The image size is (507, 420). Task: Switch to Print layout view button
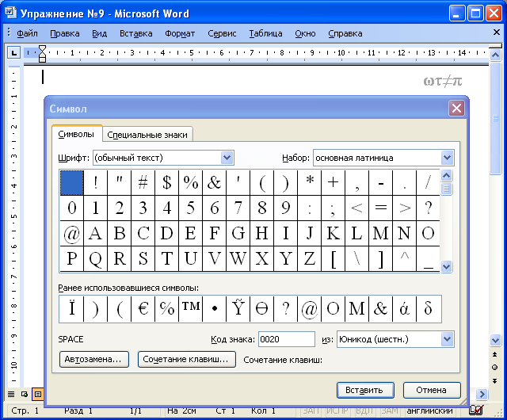click(38, 394)
